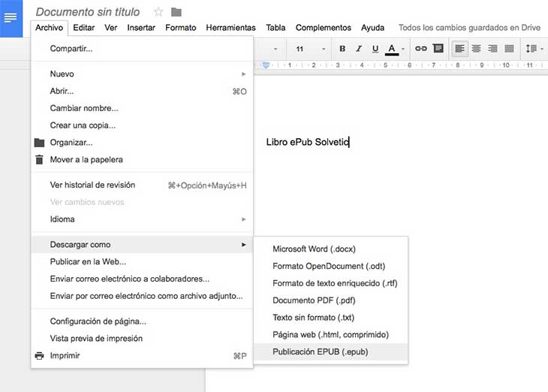The image size is (548, 392).
Task: Choose Crear una copia...
Action: coord(142,125)
